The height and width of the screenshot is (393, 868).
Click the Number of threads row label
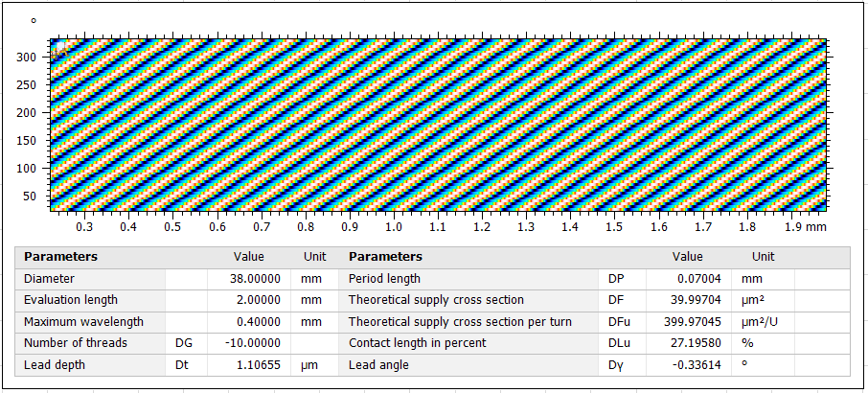pyautogui.click(x=76, y=342)
